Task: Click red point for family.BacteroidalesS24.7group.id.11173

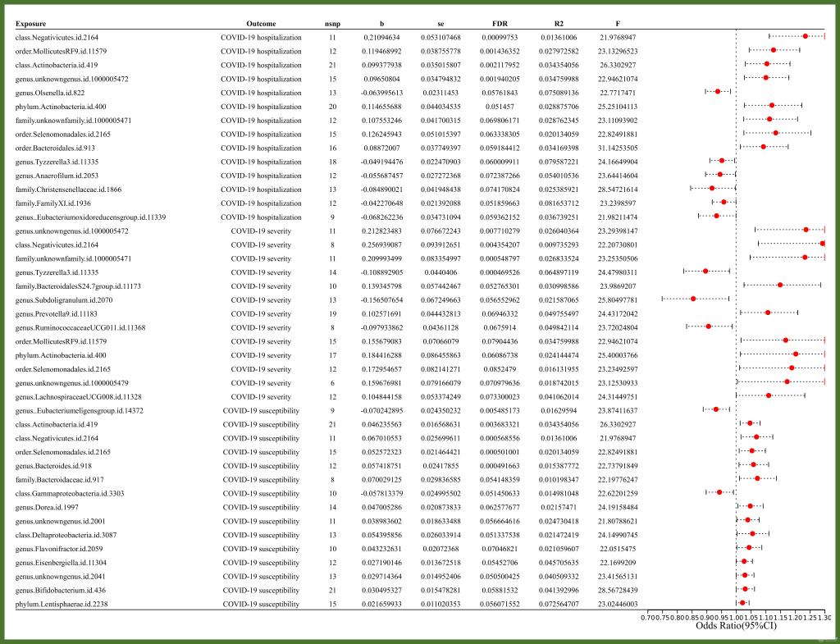Action: [x=780, y=285]
